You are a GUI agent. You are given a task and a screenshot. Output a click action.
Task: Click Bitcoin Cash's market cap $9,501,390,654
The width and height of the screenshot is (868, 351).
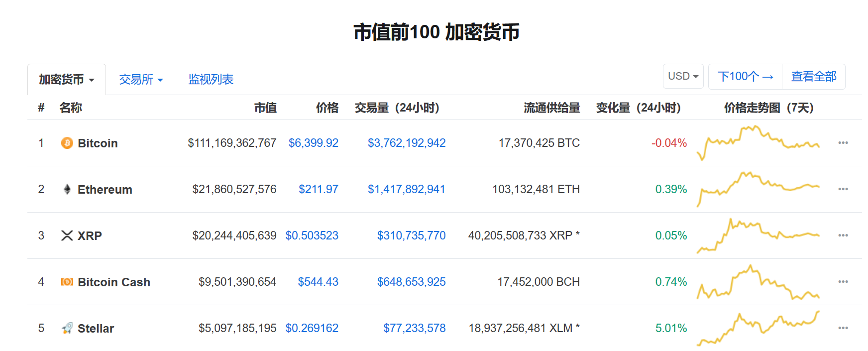[x=237, y=282]
